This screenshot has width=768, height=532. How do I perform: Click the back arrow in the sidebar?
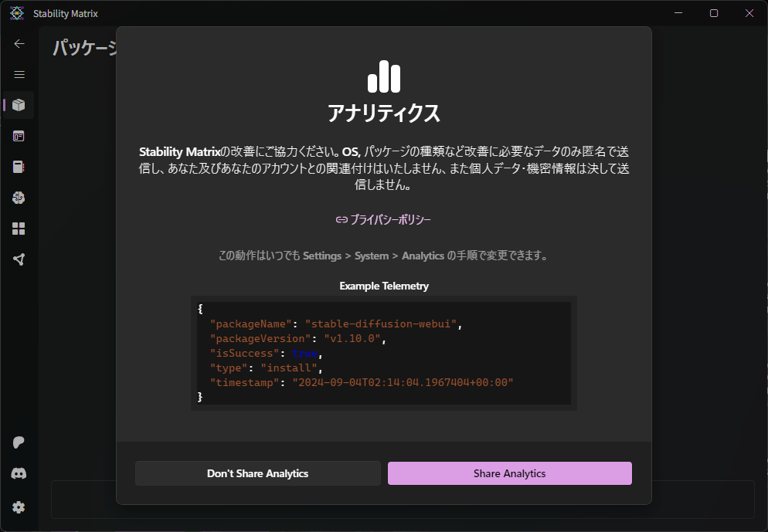click(19, 44)
